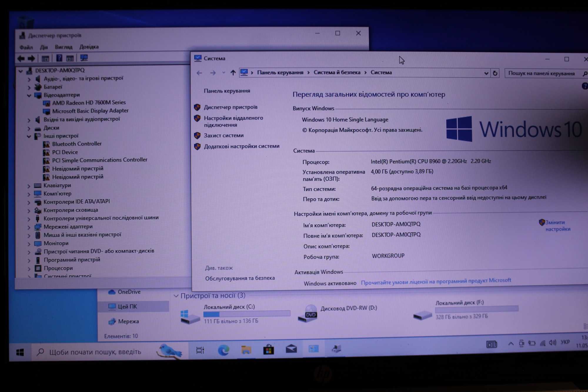Open Локальний диск (C:) drive
This screenshot has width=588, height=392.
(235, 314)
